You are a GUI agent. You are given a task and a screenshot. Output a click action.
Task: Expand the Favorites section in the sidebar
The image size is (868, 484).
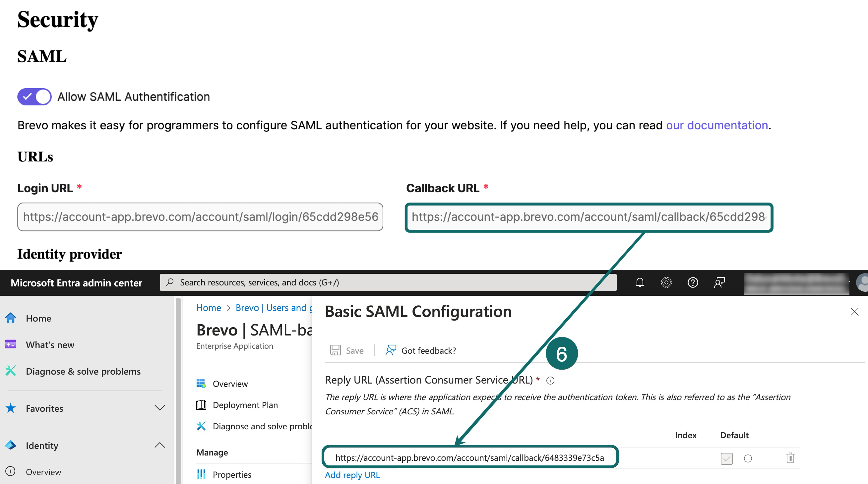(160, 408)
